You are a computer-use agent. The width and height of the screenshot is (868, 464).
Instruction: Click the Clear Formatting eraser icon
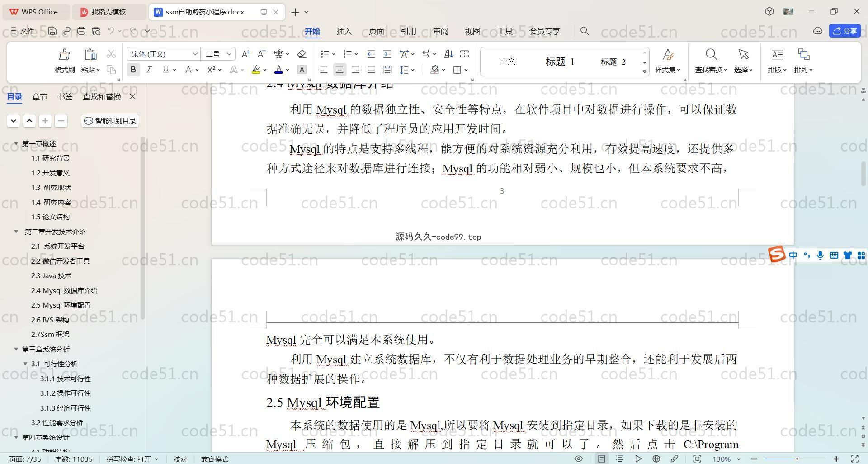[302, 54]
